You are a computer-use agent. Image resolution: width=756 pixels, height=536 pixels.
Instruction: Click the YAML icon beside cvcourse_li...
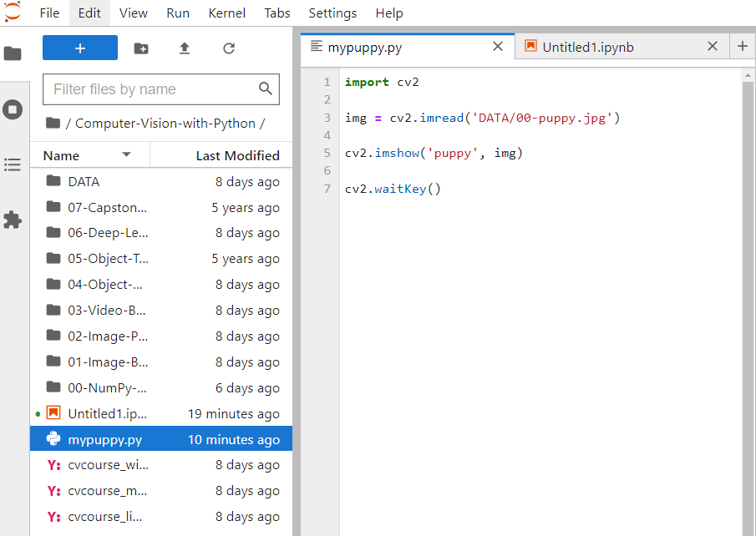(54, 517)
